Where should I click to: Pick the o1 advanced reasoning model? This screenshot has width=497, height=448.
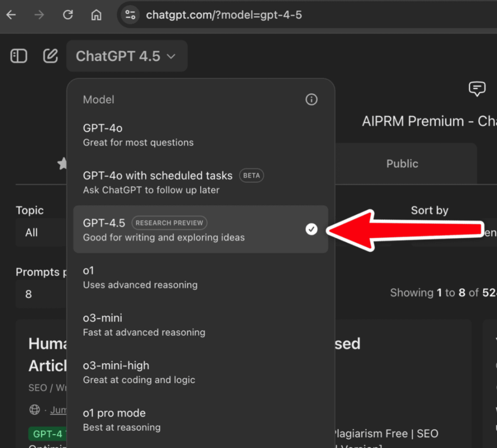200,277
